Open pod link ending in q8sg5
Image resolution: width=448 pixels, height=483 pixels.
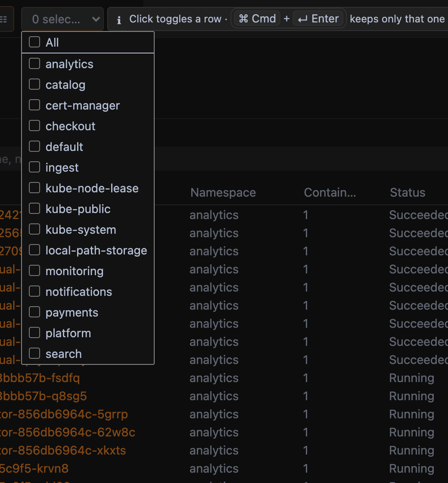(44, 396)
